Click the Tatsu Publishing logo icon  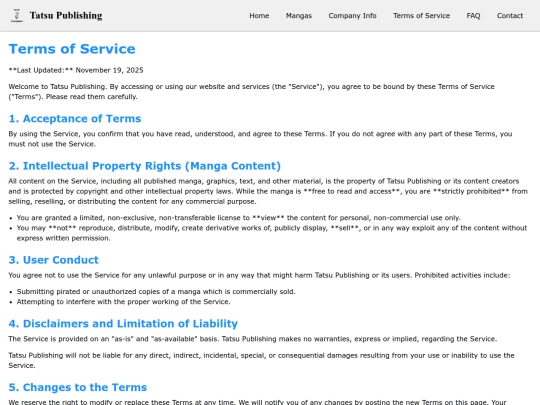pyautogui.click(x=17, y=15)
